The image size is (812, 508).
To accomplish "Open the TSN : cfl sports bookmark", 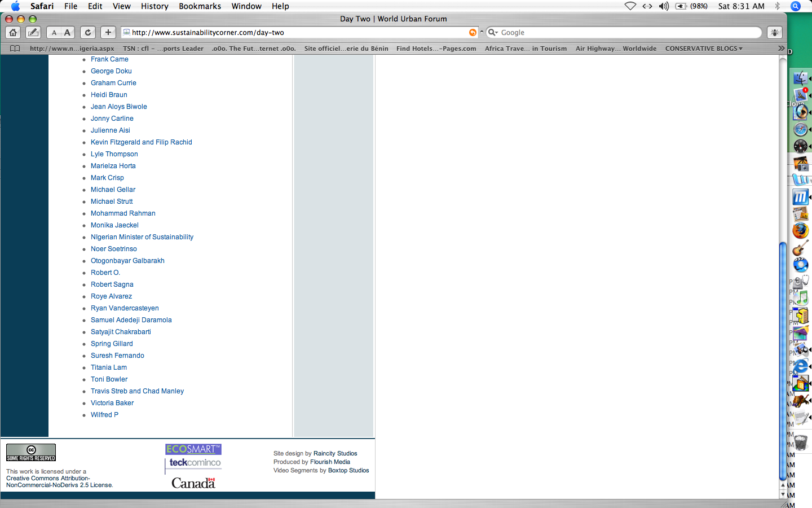I will click(163, 49).
